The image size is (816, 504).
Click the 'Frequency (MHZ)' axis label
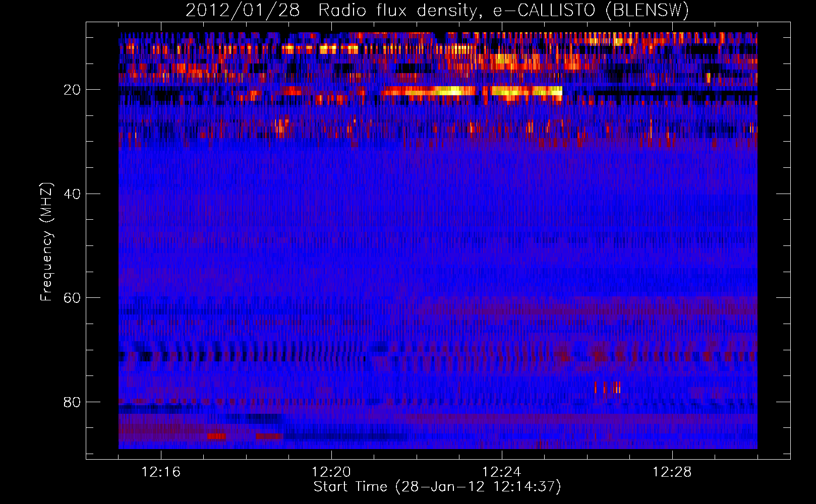coord(46,242)
